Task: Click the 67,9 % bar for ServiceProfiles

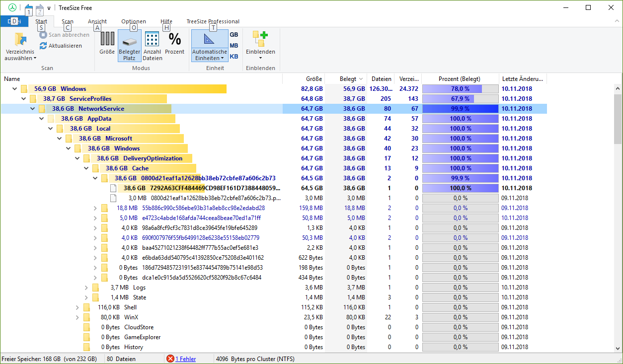Action: [x=460, y=99]
